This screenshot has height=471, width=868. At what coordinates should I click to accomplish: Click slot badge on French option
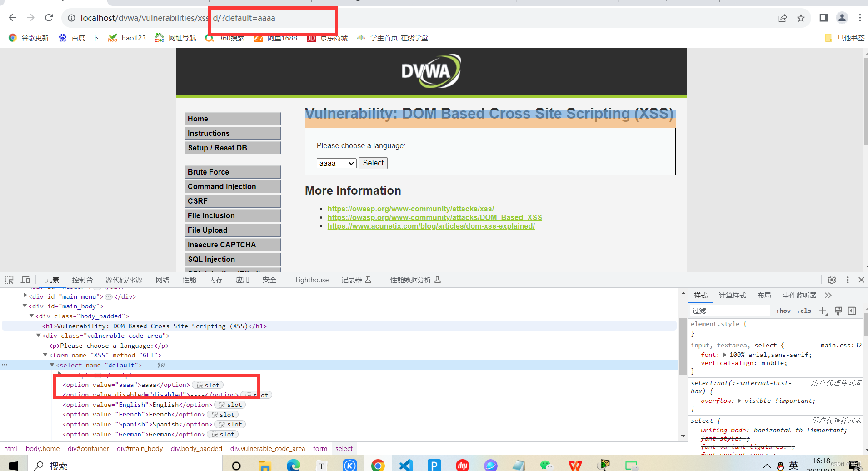[223, 415]
